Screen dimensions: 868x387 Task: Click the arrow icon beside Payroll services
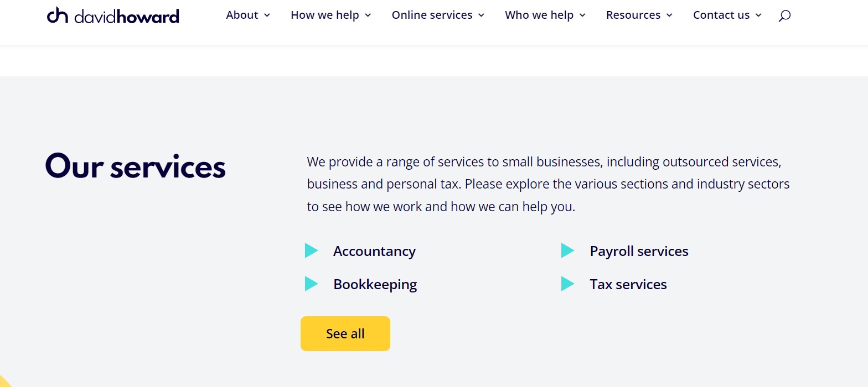(567, 251)
